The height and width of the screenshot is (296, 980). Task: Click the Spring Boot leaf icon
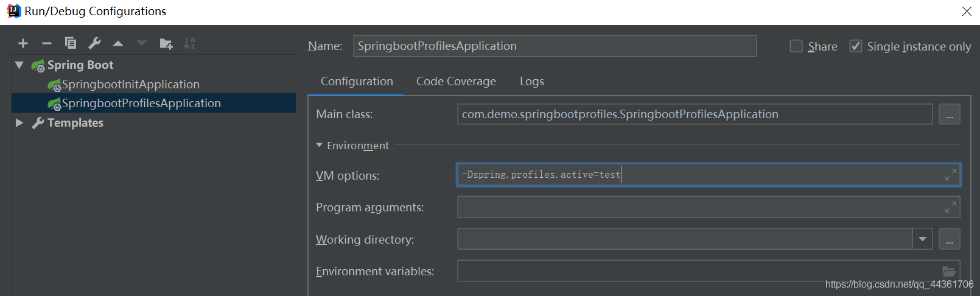(38, 65)
